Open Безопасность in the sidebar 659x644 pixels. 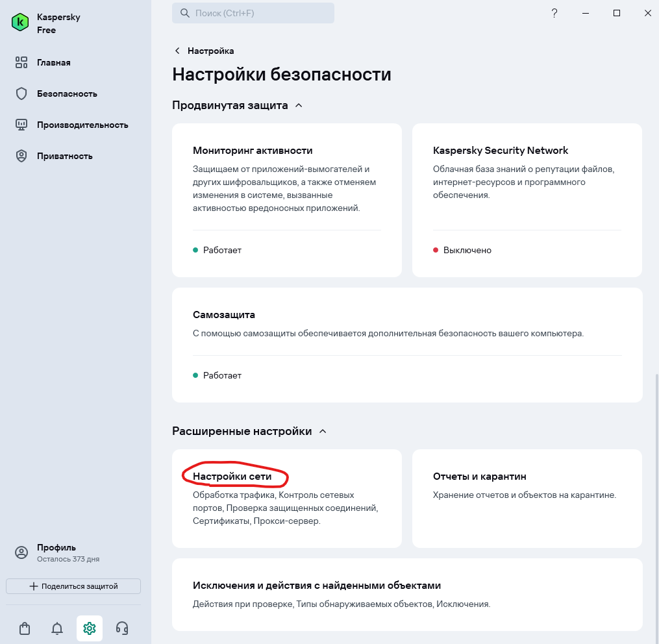coord(66,93)
